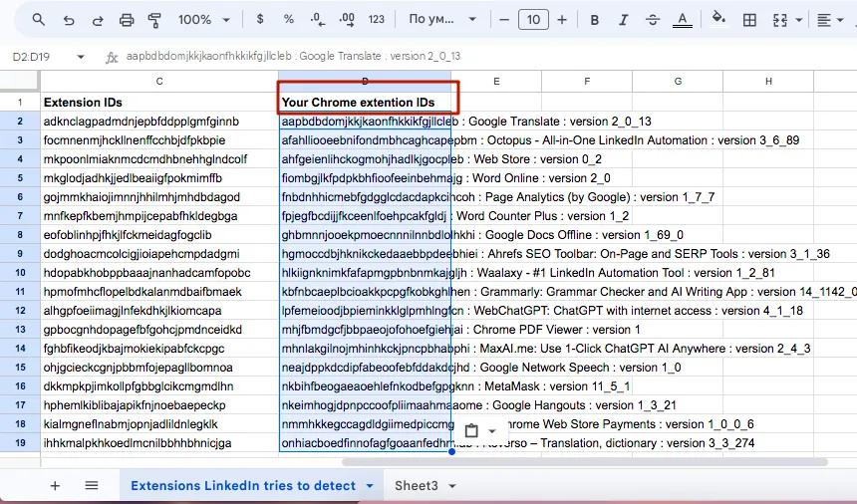The image size is (857, 504).
Task: Expand the merge cells options arrow
Action: pyautogui.click(x=799, y=20)
